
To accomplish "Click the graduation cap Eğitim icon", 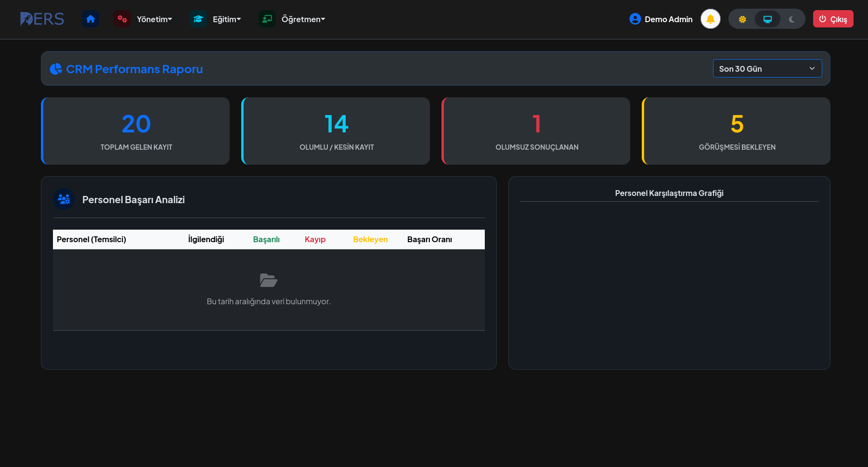I will point(198,19).
